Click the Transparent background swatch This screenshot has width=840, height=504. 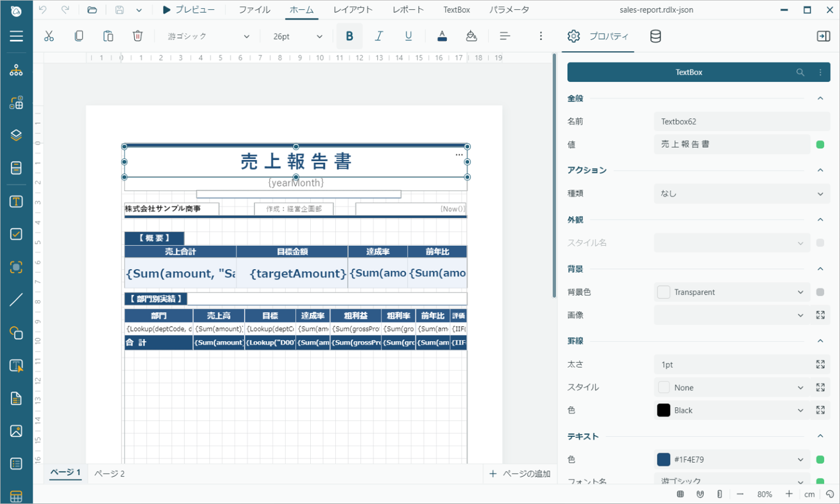[x=664, y=292]
